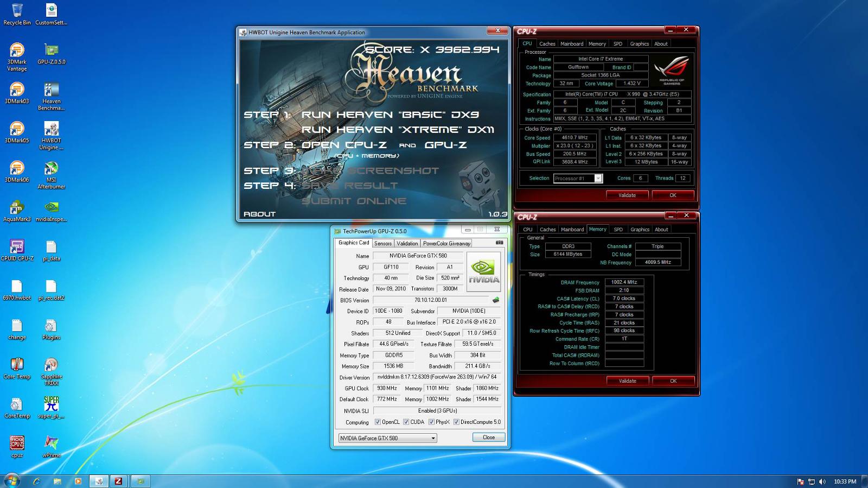Switch to the Sensors tab in GPU-Z
Image resolution: width=868 pixels, height=488 pixels.
[x=382, y=243]
